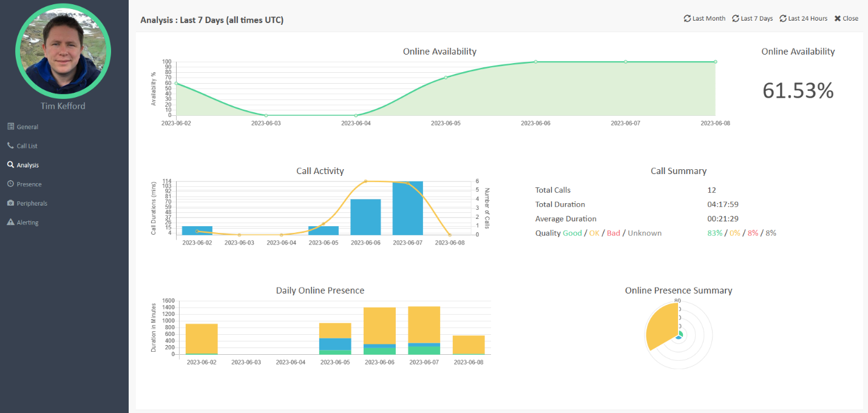Switch to the Presence section
Screen dimensions: 868x413
coord(29,184)
